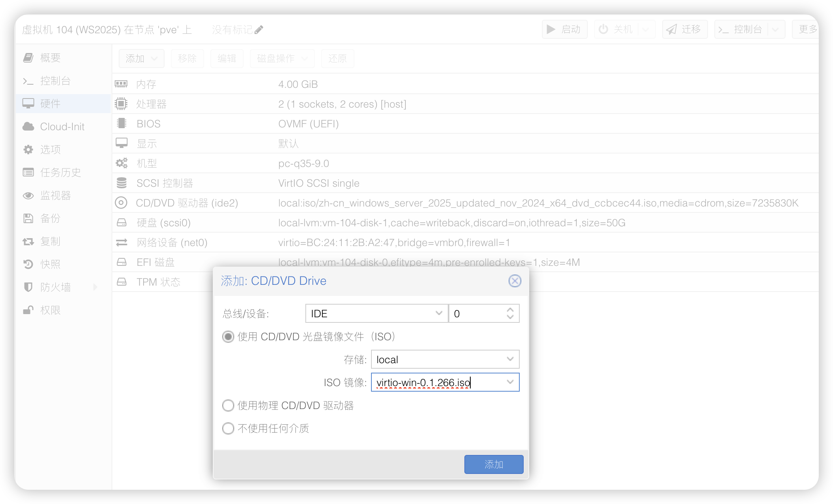Select the 硬件 sidebar item
833x504 pixels.
click(x=63, y=104)
